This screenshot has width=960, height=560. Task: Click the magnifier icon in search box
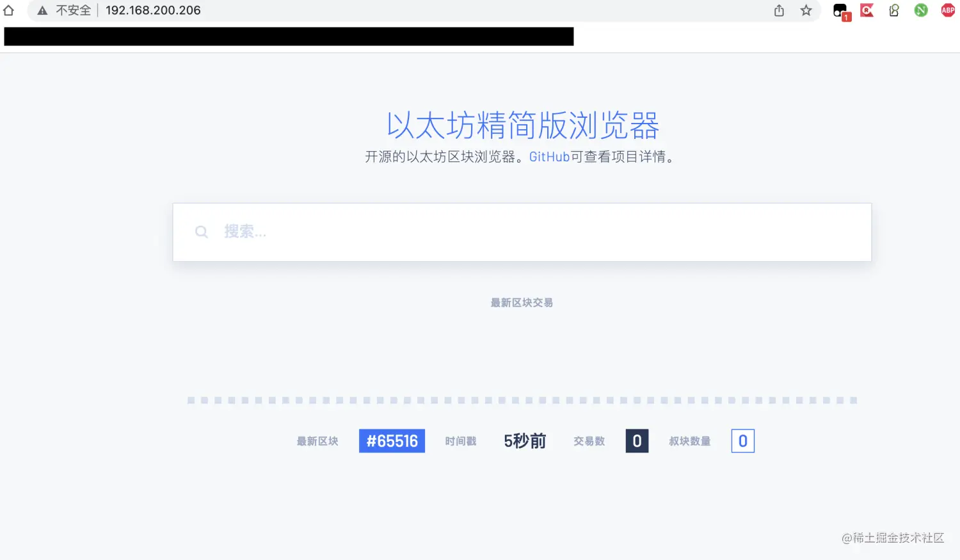tap(201, 232)
